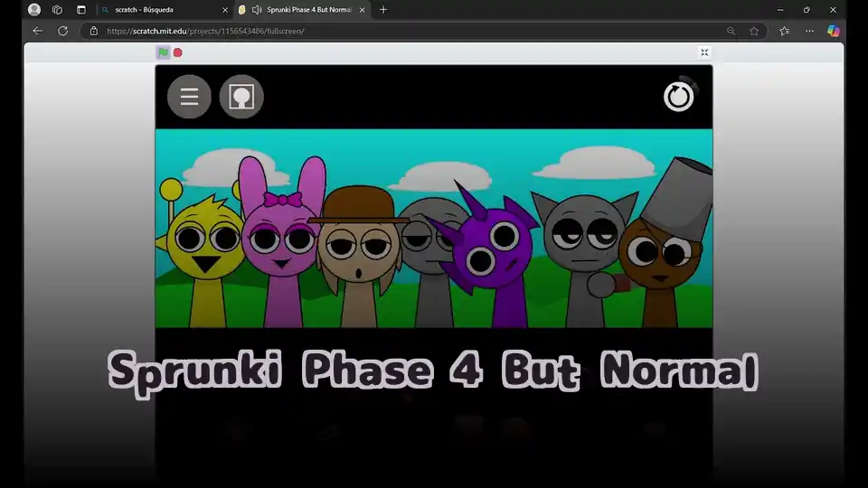
Task: Open the zoom magnifier in address bar
Action: tap(731, 31)
